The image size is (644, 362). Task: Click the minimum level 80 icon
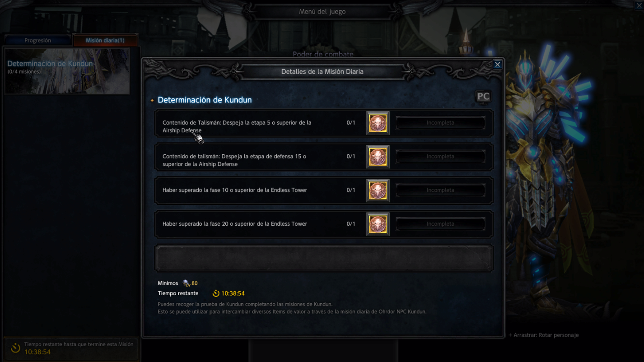click(x=187, y=283)
